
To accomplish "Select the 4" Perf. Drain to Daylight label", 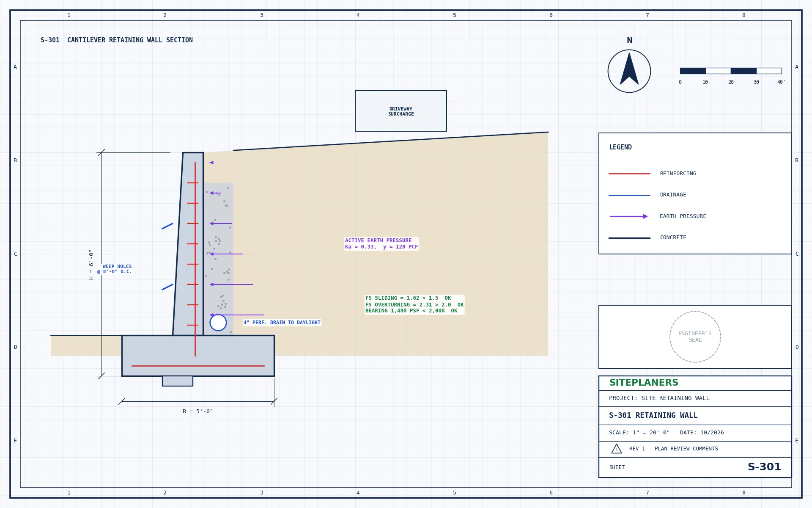I will 282,323.
